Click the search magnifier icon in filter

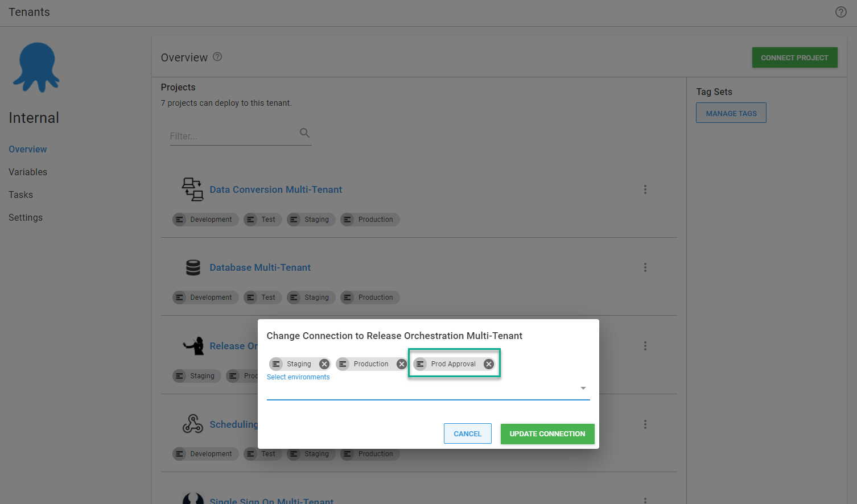[304, 133]
